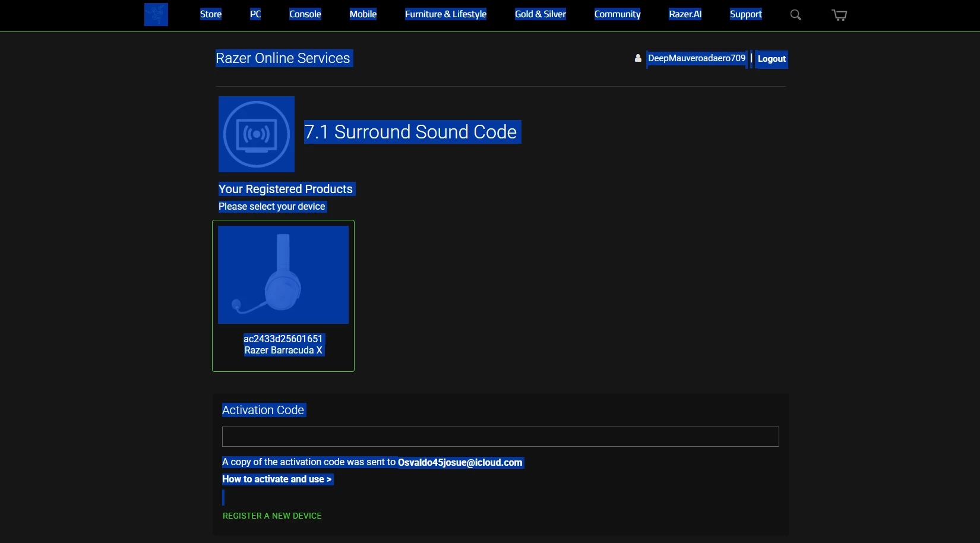
Task: Click inside the Activation Code field
Action: (501, 437)
